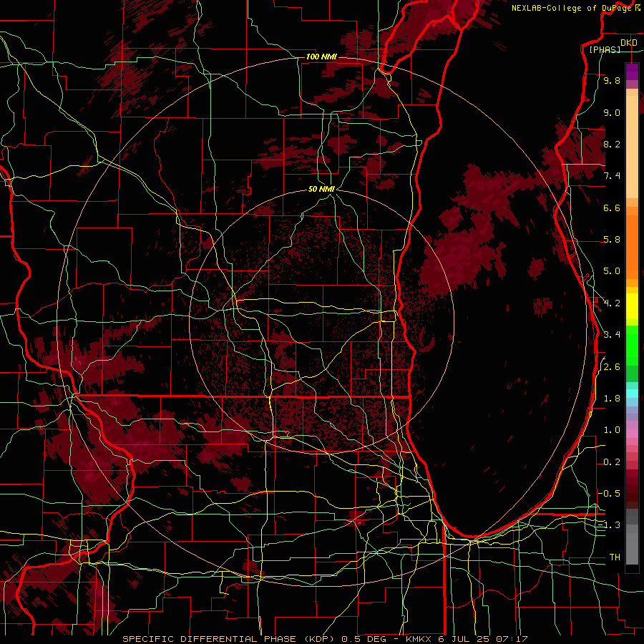Click the 7.4 color scale value
This screenshot has width=644, height=644.
pos(612,176)
